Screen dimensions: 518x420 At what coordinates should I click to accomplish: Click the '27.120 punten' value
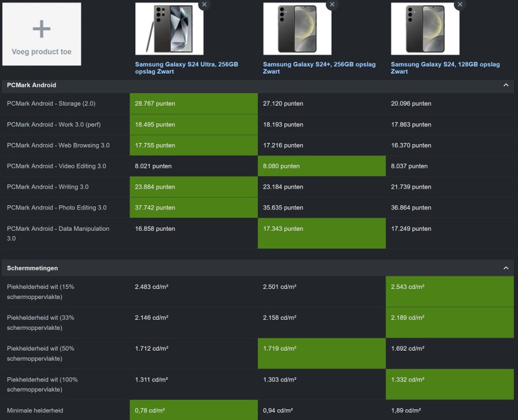point(283,104)
